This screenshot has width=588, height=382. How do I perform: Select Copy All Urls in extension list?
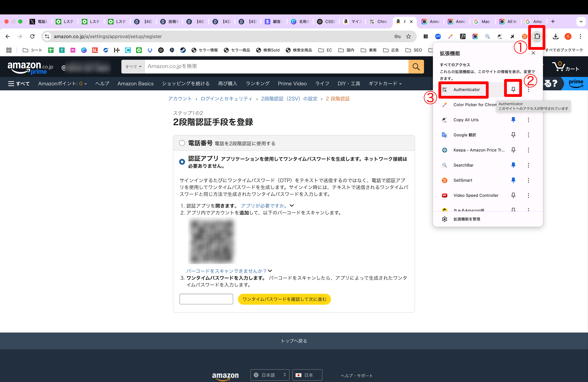[466, 120]
